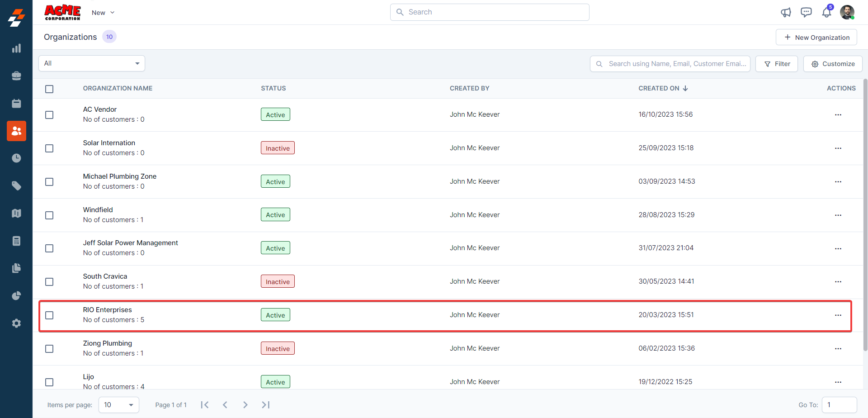
Task: Open the calendar icon in sidebar
Action: [x=16, y=104]
